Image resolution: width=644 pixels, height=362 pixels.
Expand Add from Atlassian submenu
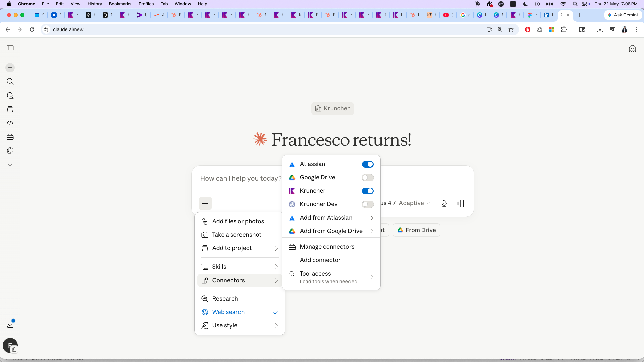coord(331,218)
